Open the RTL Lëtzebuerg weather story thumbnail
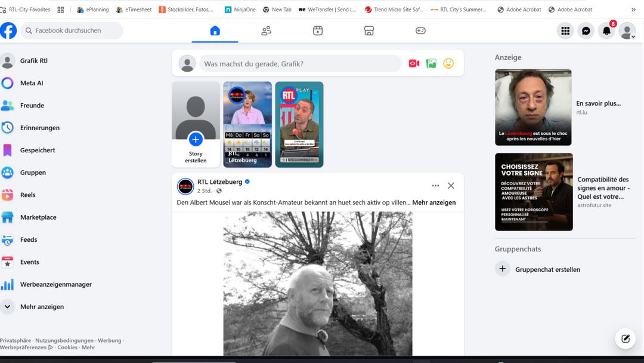The height and width of the screenshot is (363, 644). point(247,124)
